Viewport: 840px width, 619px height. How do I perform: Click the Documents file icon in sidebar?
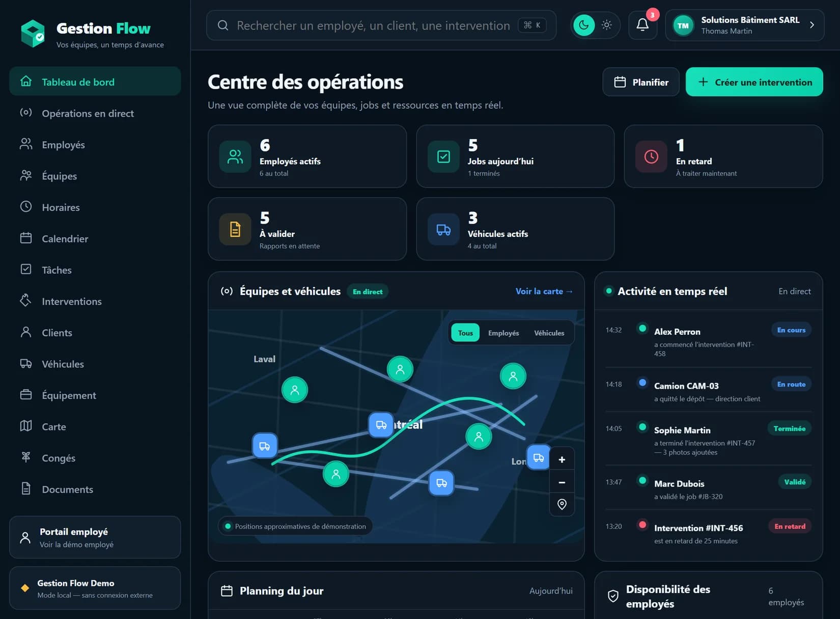[x=26, y=489]
